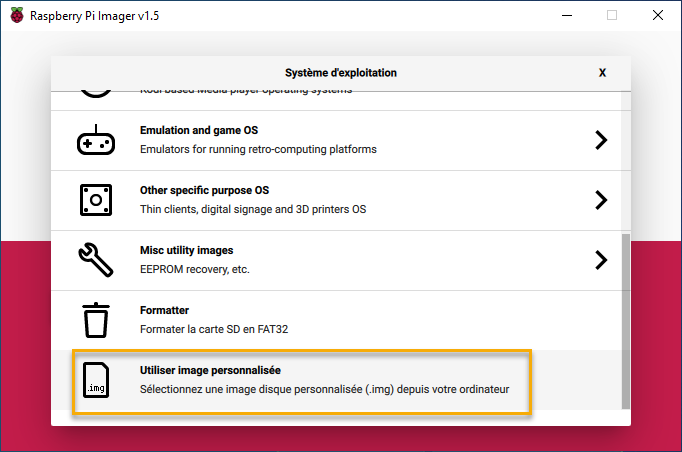Open the Misc utility images entry title
The image size is (682, 452).
click(187, 250)
